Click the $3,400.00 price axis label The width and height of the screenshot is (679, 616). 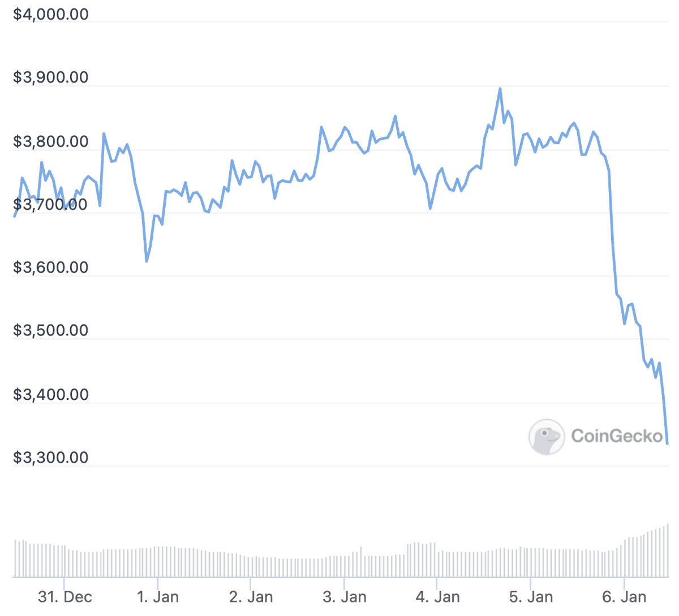(51, 394)
